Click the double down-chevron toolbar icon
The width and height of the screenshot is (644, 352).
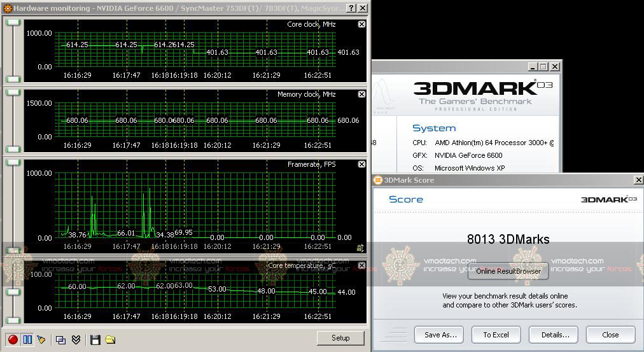pos(76,340)
